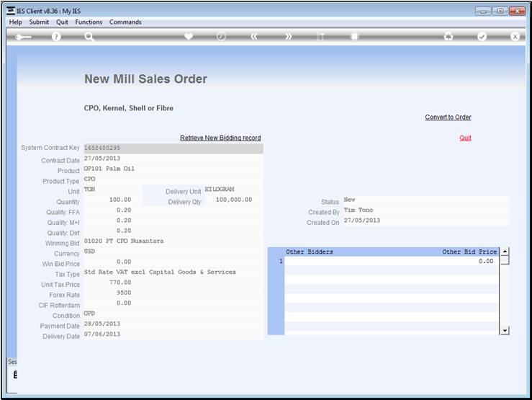Click the Win Bid Price field
532x400 pixels.
173,262
